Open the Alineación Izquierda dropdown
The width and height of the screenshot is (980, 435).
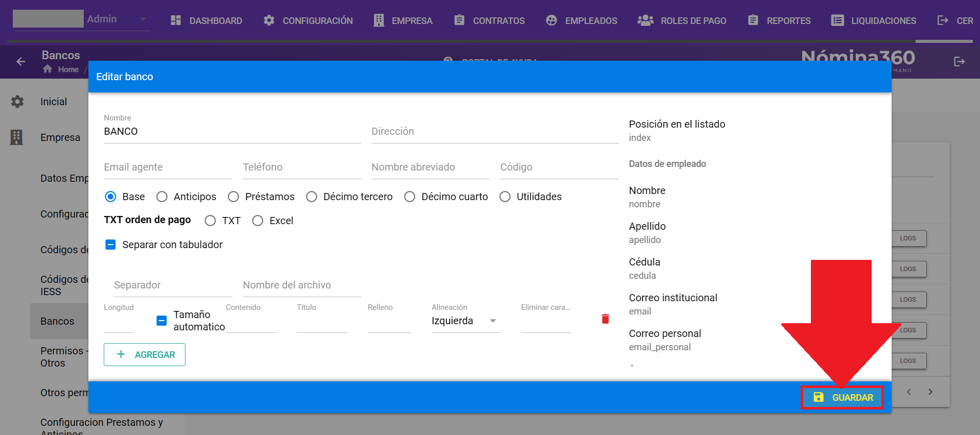click(465, 321)
